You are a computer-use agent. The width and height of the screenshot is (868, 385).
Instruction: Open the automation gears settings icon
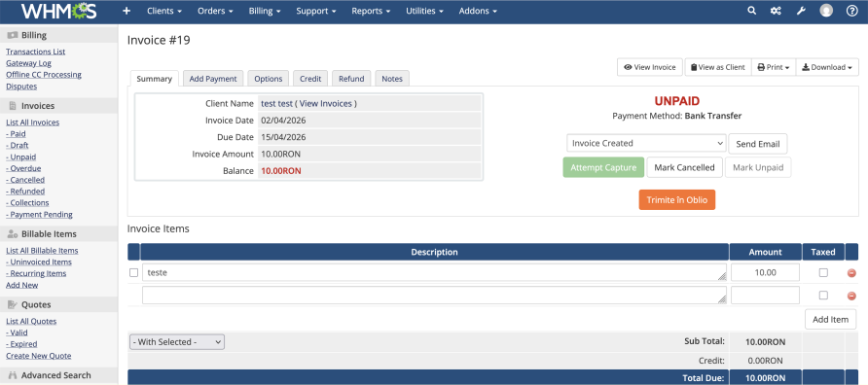coord(776,11)
